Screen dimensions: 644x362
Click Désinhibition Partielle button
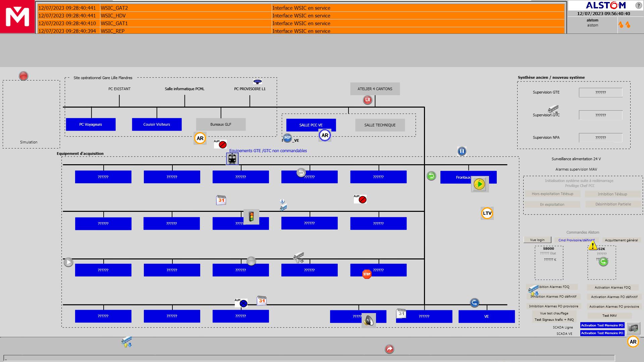(x=613, y=204)
